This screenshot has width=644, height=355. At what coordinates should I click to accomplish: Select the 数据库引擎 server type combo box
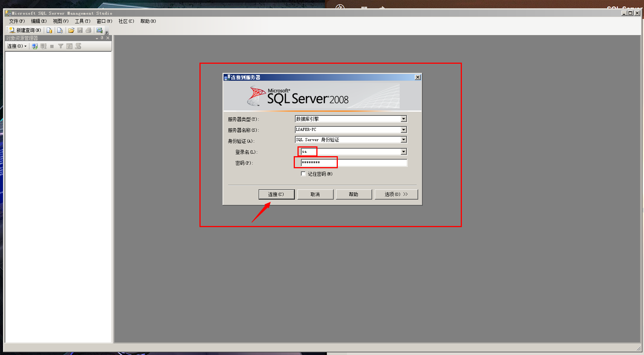tap(351, 119)
